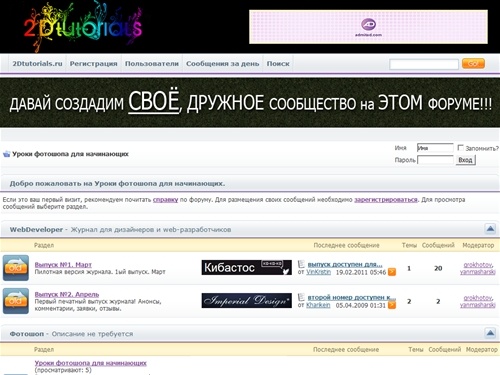Viewport: 500px width, 375px height.
Task: Collapse the WebDeveloper category section
Action: 490,229
